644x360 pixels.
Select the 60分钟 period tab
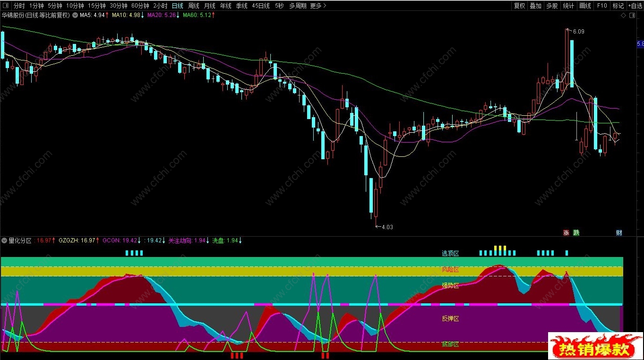click(140, 6)
